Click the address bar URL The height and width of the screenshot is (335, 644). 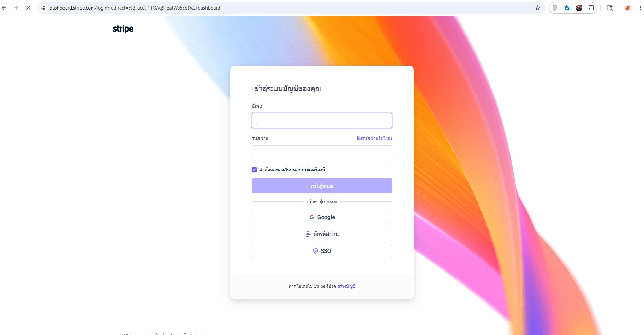click(x=135, y=8)
